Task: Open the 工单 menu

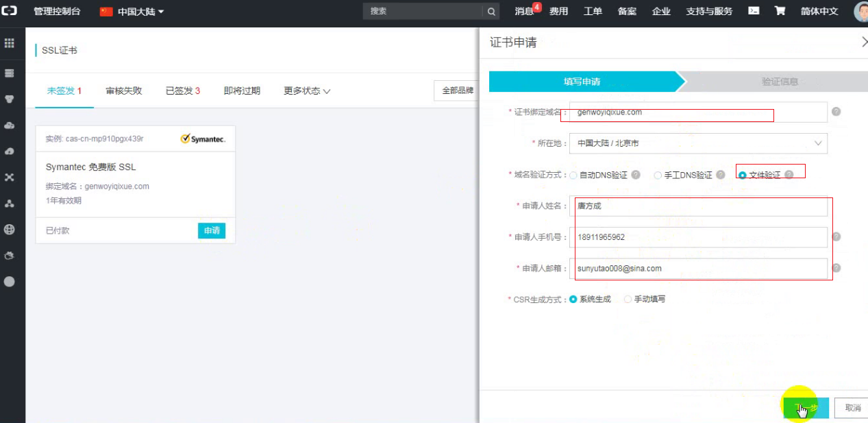Action: point(593,11)
